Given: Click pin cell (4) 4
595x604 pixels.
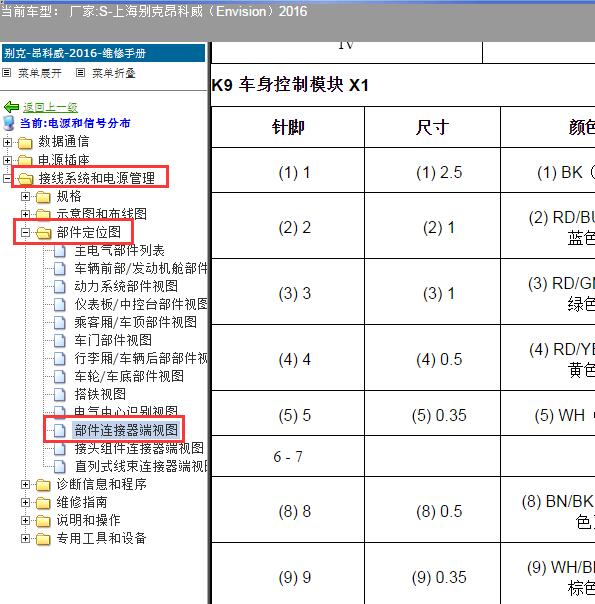Looking at the screenshot, I should tap(288, 357).
